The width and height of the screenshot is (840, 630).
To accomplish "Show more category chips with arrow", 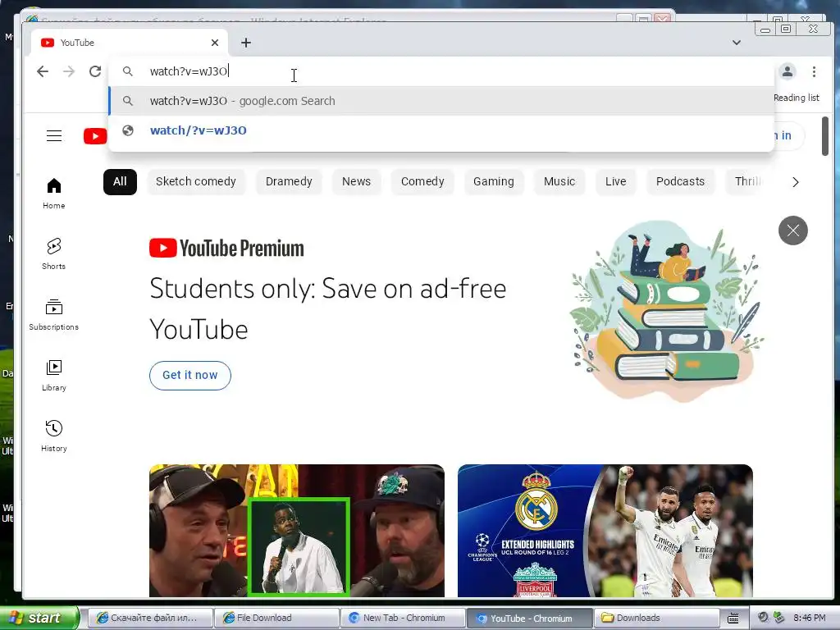I will 796,182.
